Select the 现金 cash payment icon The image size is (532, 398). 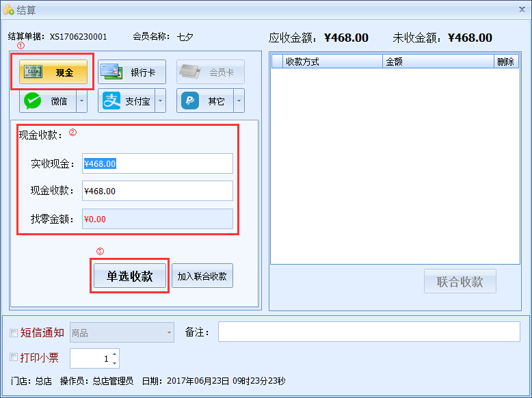point(34,72)
